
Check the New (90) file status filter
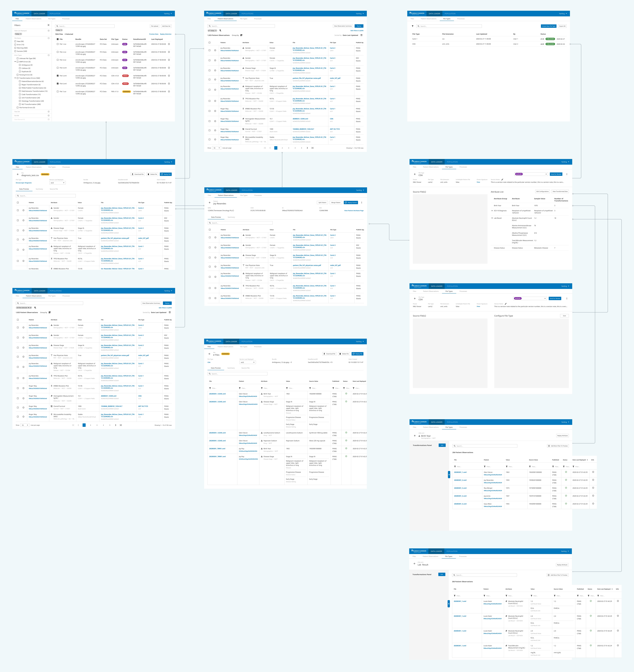(15, 41)
